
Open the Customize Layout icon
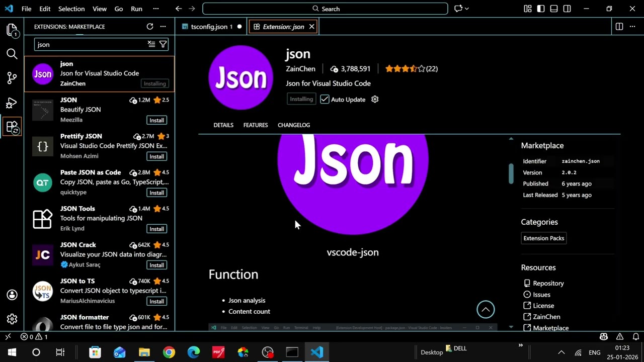[527, 9]
